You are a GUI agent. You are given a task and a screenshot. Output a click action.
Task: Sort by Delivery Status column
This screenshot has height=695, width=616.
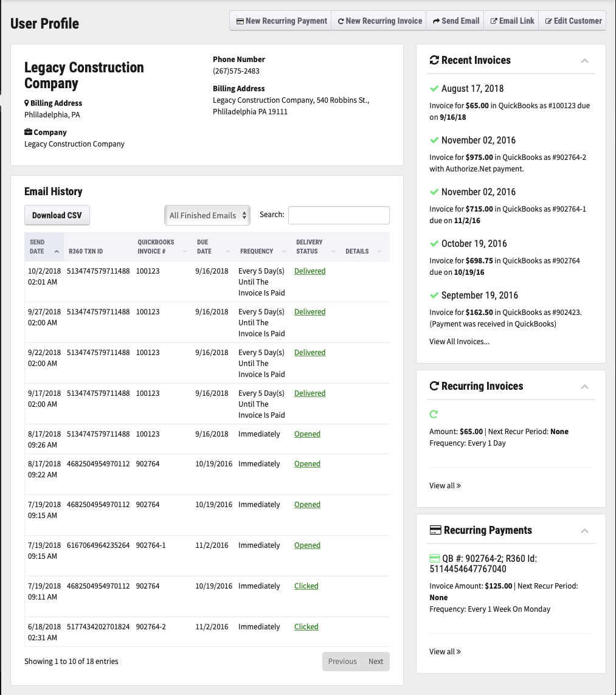click(333, 251)
